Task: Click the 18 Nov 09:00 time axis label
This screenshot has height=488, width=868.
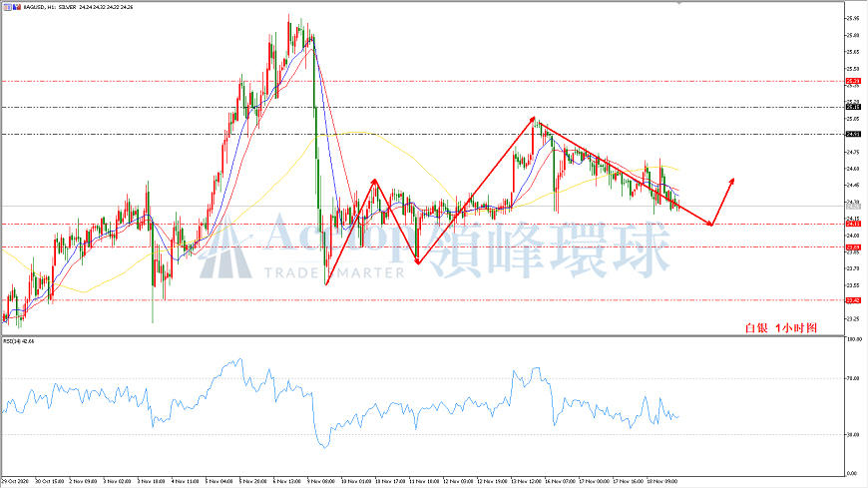Action: click(662, 481)
